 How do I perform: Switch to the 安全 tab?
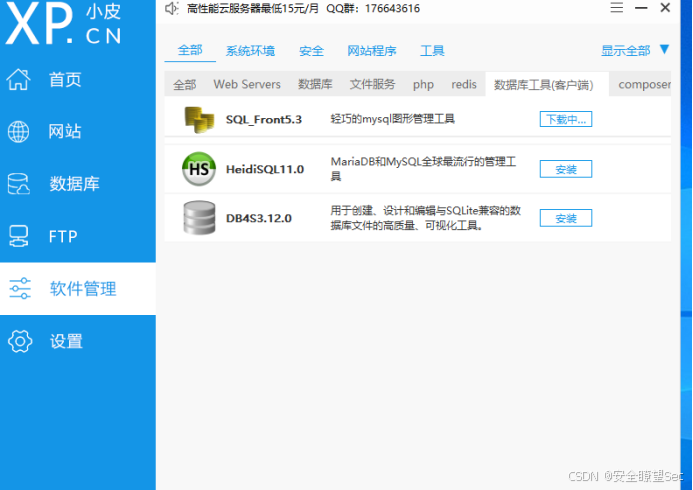(311, 51)
